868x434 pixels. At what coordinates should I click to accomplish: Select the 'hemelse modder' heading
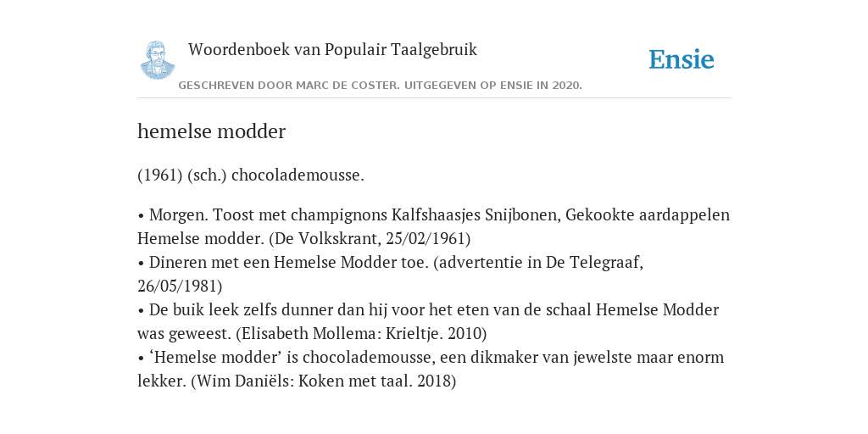click(211, 131)
